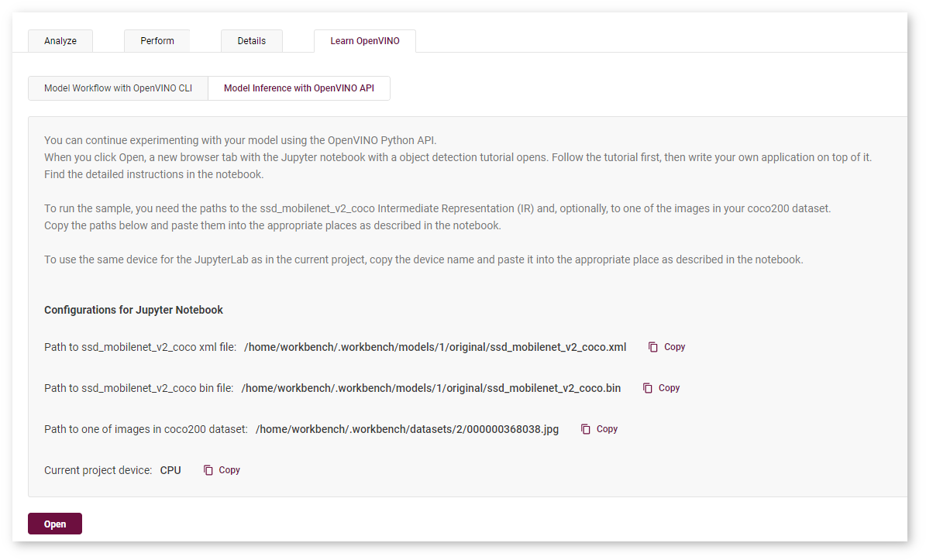This screenshot has height=560, width=926.
Task: Click Copy label next to CPU device
Action: [229, 469]
